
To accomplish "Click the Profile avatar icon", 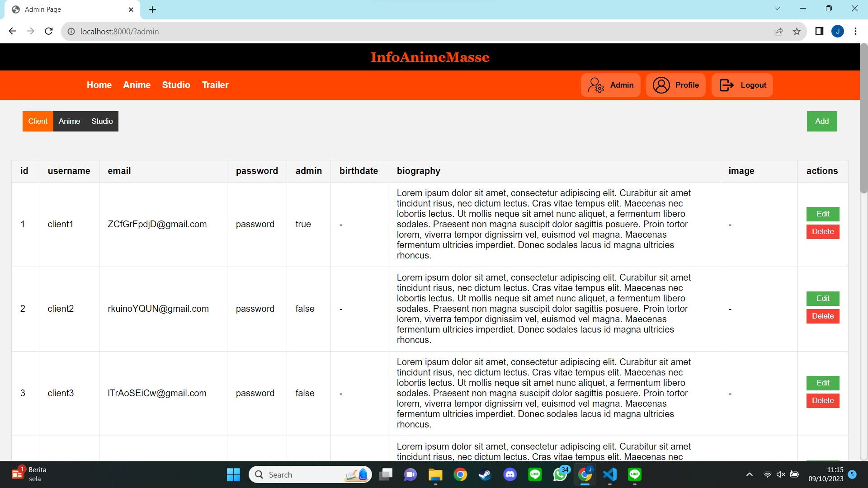I will click(x=661, y=85).
